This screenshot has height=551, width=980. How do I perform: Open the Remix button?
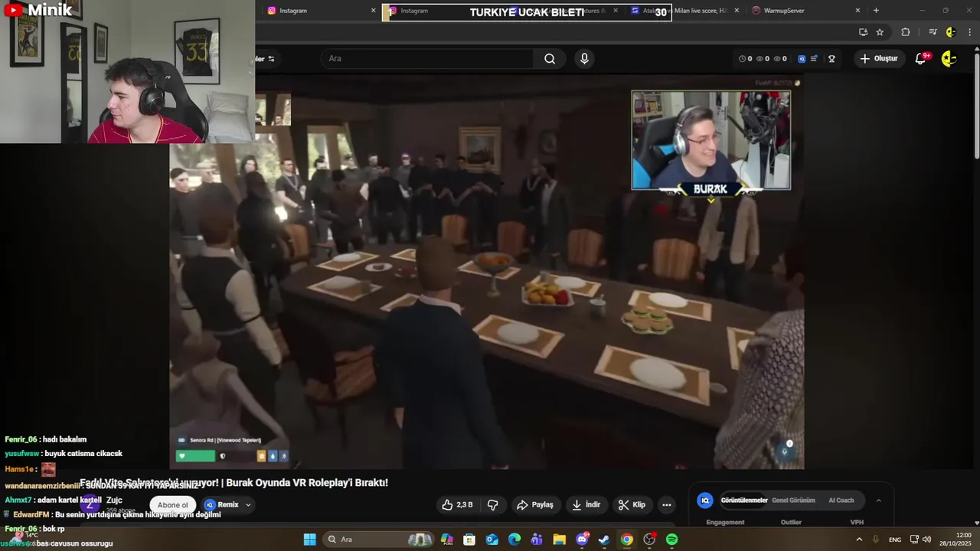pyautogui.click(x=222, y=505)
